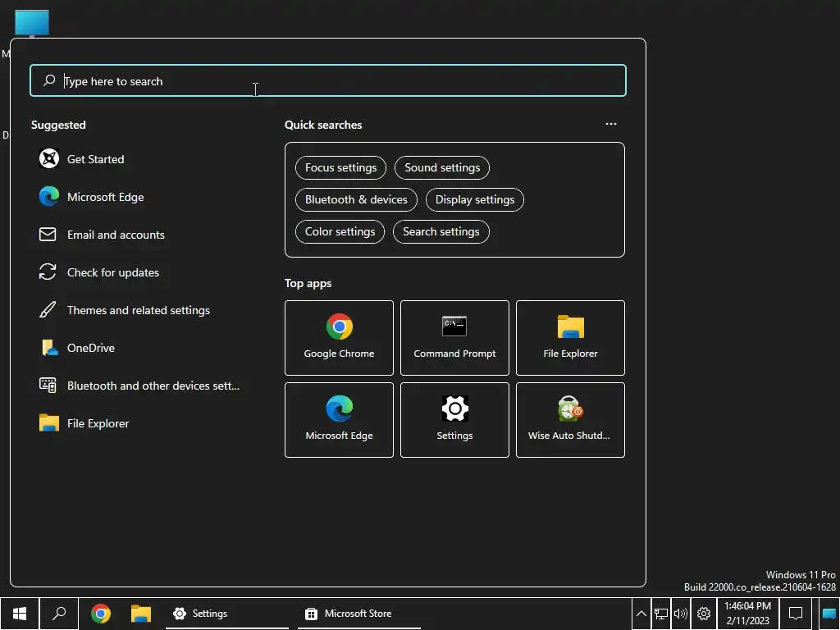This screenshot has height=630, width=840.
Task: Click the Type here to search field
Action: tap(328, 81)
